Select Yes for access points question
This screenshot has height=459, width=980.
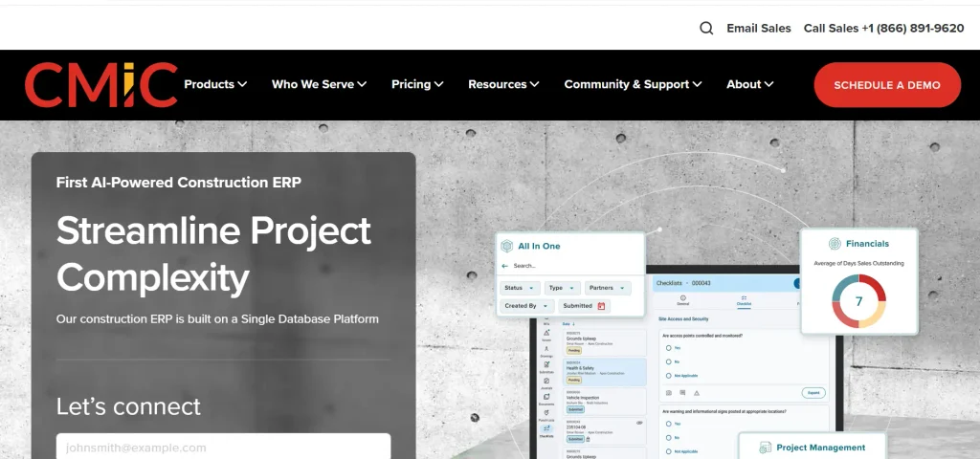tap(669, 348)
